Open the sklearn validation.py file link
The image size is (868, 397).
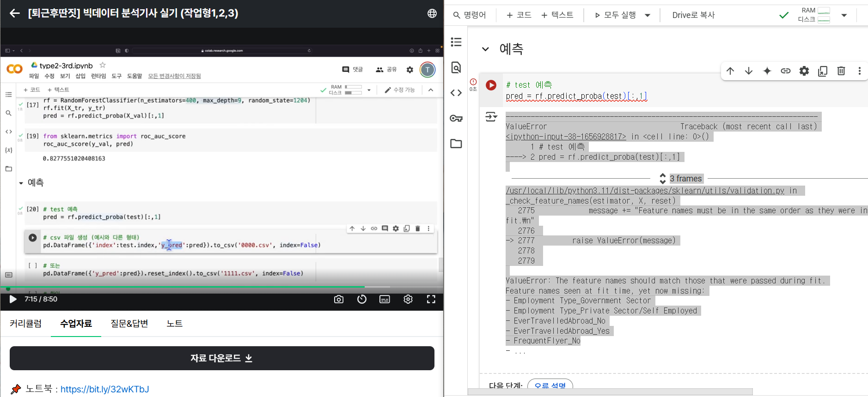(645, 191)
